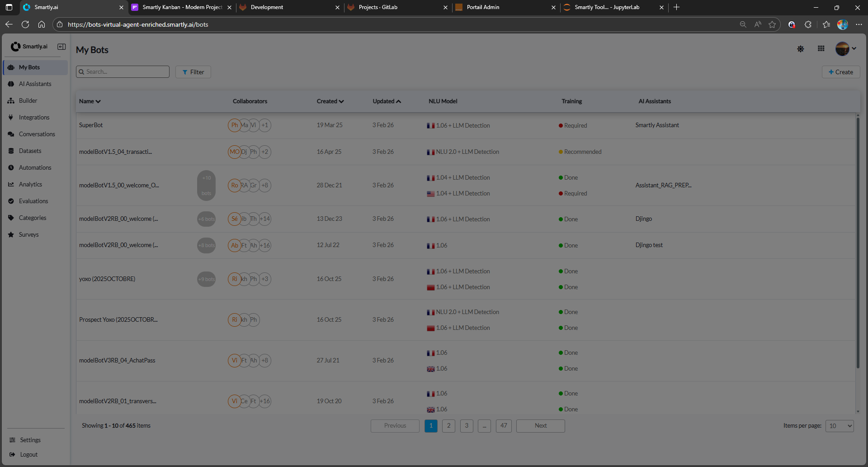Screen dimensions: 868x467
Task: Click Required training status on SuperBot
Action: tap(573, 126)
